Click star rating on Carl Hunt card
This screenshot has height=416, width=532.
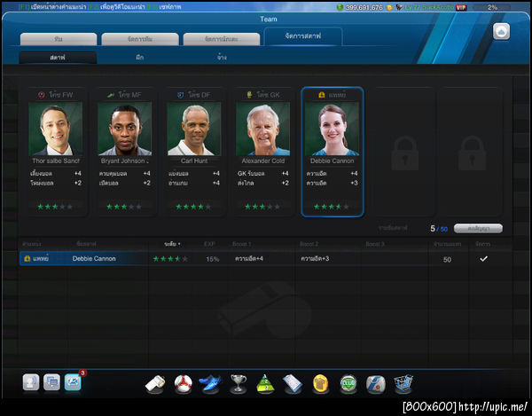[193, 207]
